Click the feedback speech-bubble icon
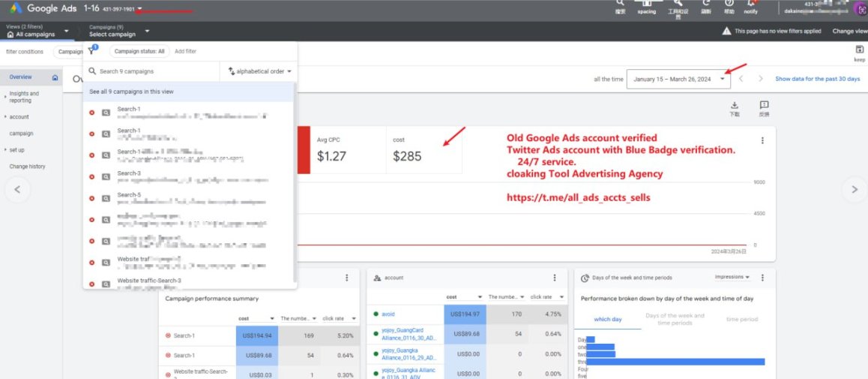 tap(764, 105)
